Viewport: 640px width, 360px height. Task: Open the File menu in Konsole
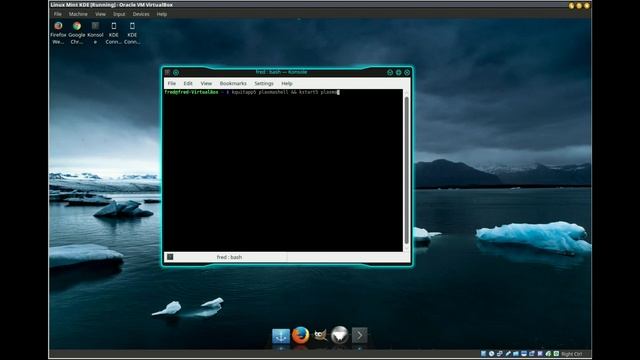point(172,83)
